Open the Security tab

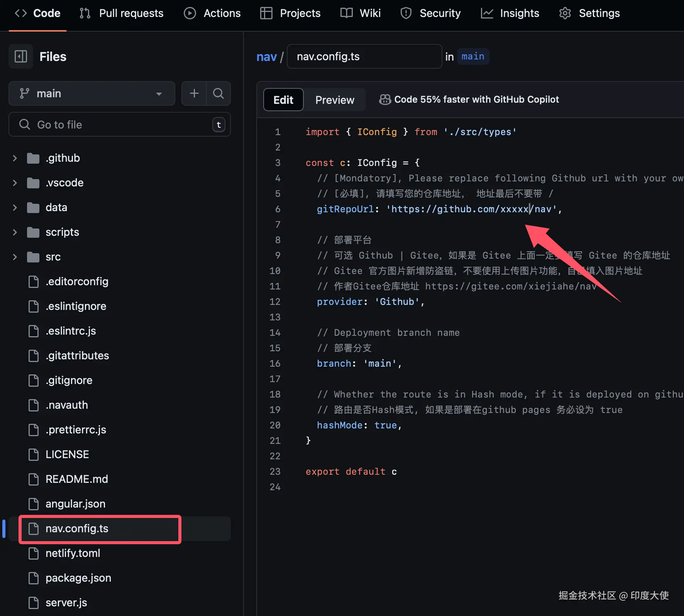(430, 13)
